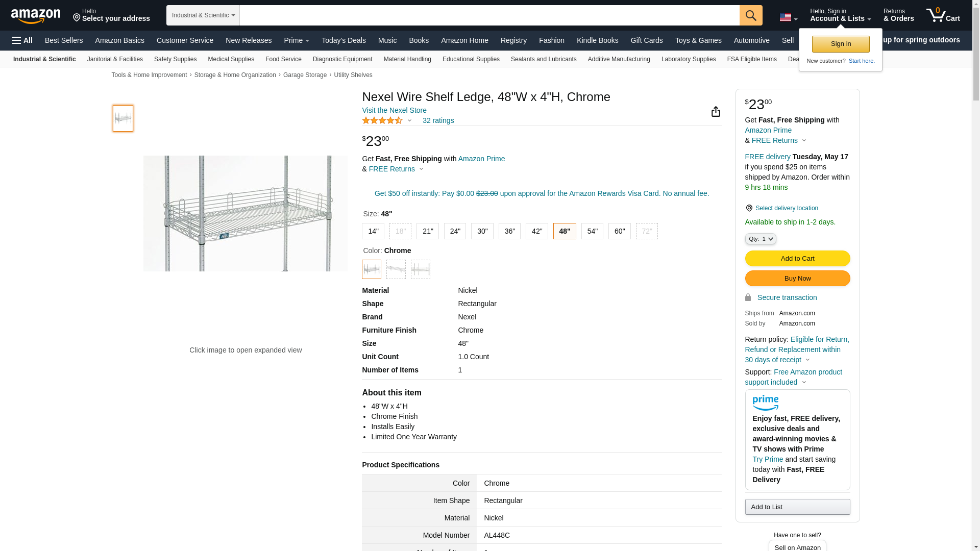Choose the 60" size option
Screen dimensions: 980x551
pos(619,232)
